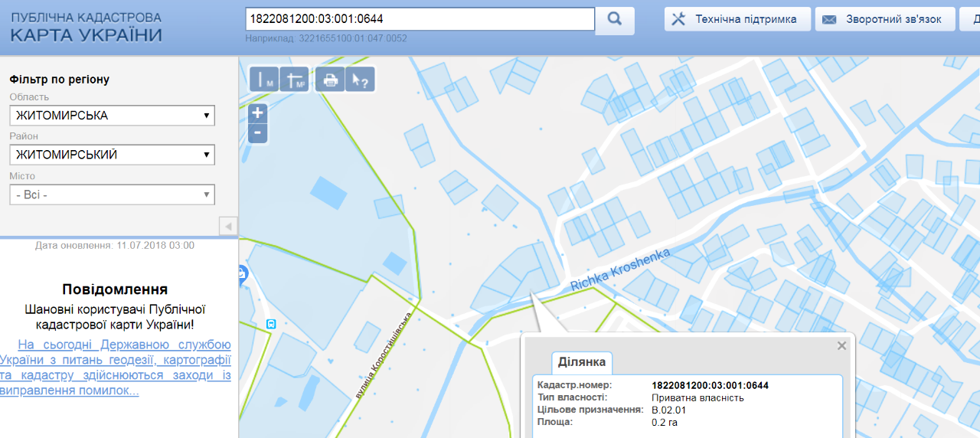The width and height of the screenshot is (980, 438).
Task: Close the parcel info popup
Action: (x=842, y=346)
